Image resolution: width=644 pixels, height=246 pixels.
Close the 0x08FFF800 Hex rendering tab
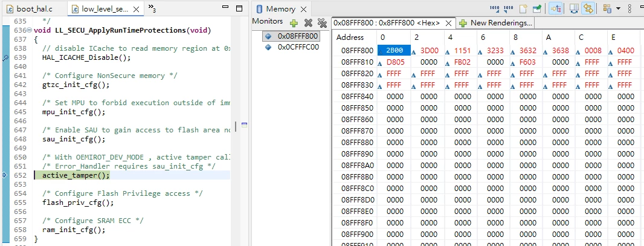pyautogui.click(x=448, y=23)
